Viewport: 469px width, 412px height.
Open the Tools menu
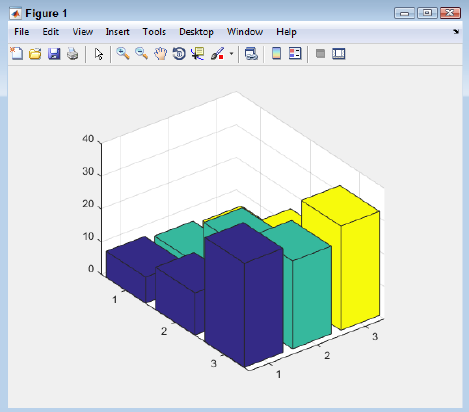(154, 32)
